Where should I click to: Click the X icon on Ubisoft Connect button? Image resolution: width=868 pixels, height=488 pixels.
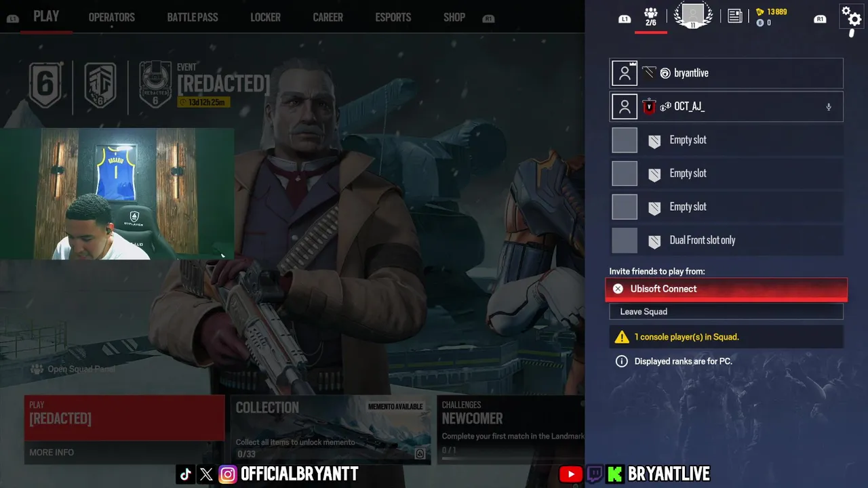pyautogui.click(x=618, y=289)
